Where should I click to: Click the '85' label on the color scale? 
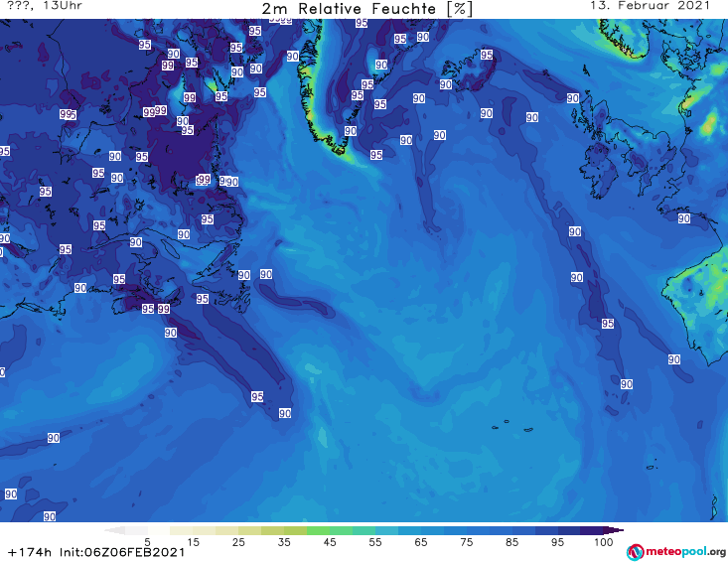(x=511, y=542)
